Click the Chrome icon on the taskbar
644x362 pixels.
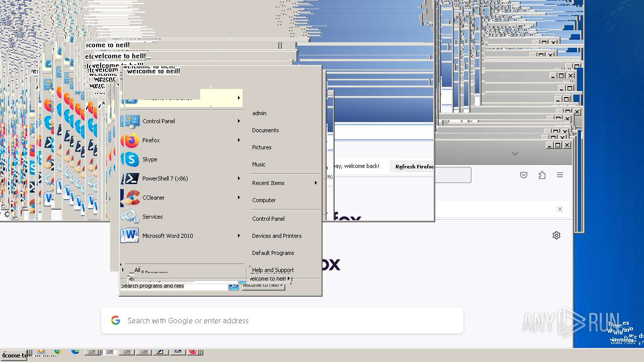(57, 351)
